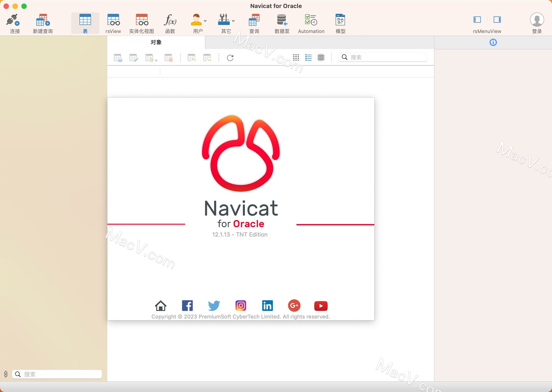Open the rsView views icon
This screenshot has height=392, width=552.
113,20
